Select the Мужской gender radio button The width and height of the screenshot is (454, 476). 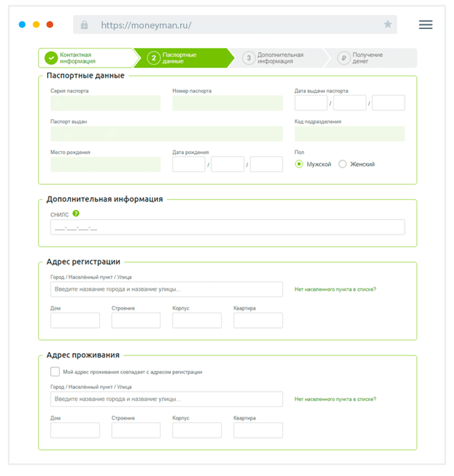pyautogui.click(x=299, y=164)
